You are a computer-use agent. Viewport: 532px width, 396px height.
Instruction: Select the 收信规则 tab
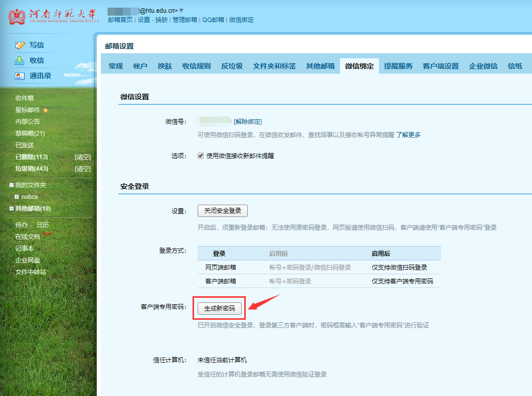(196, 66)
